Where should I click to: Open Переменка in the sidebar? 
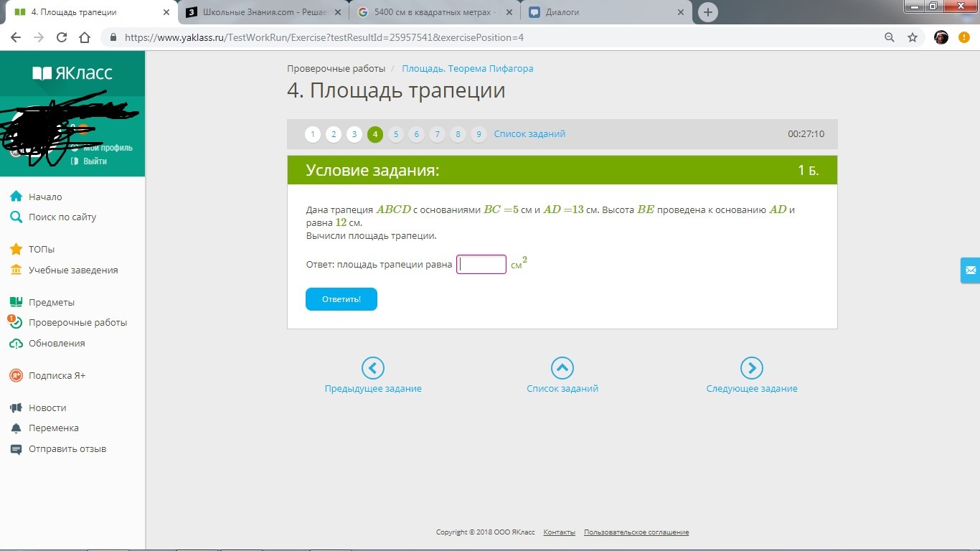54,428
